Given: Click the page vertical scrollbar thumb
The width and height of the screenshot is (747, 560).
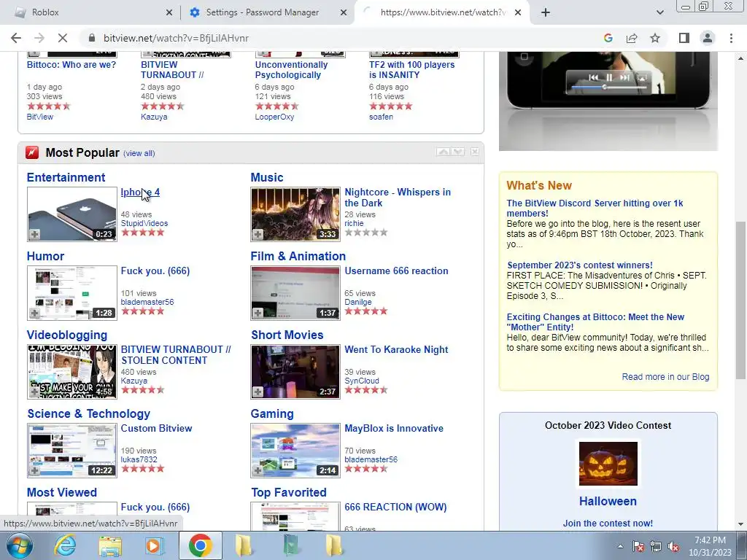Looking at the screenshot, I should click(741, 300).
